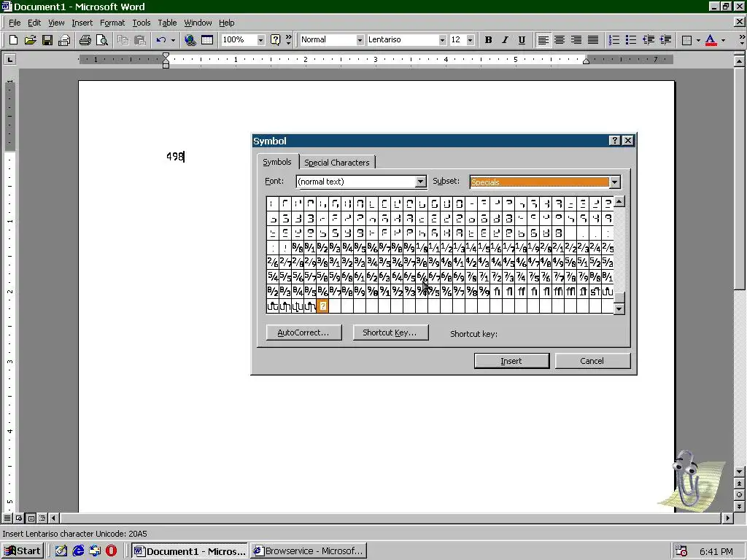Open the Table menu
The width and height of the screenshot is (747, 560).
(x=167, y=23)
